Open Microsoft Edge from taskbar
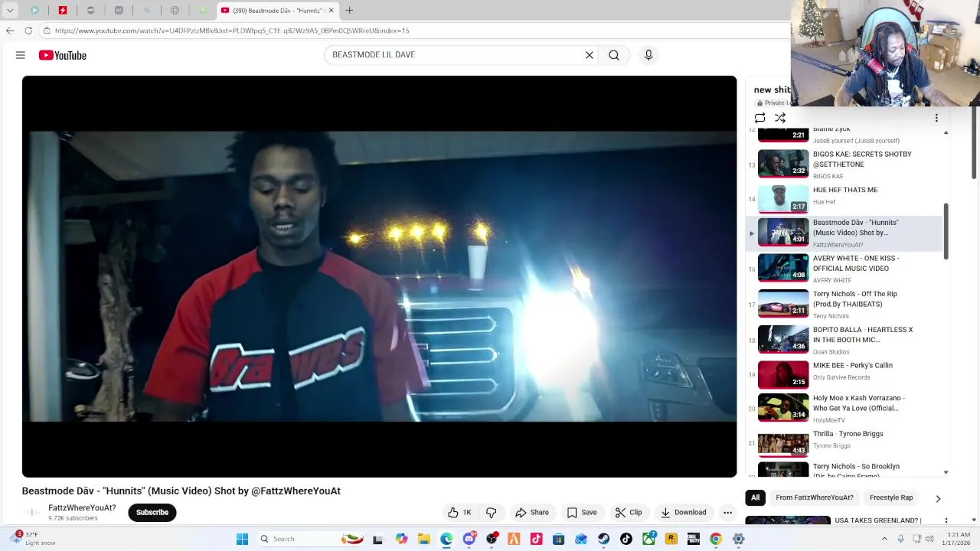This screenshot has height=551, width=980. (x=446, y=539)
